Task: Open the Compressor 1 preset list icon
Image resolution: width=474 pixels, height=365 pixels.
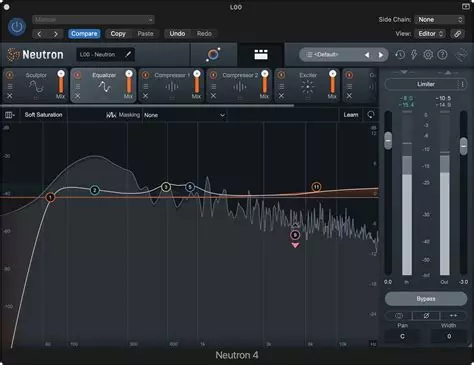Action: [145, 86]
